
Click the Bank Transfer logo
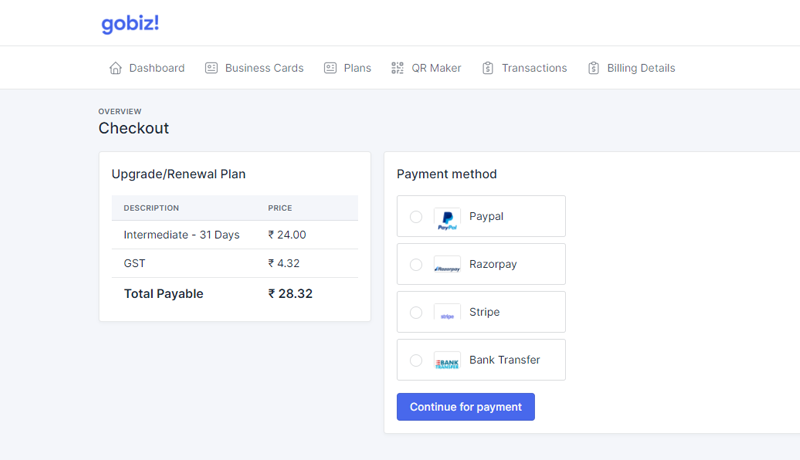click(x=447, y=361)
